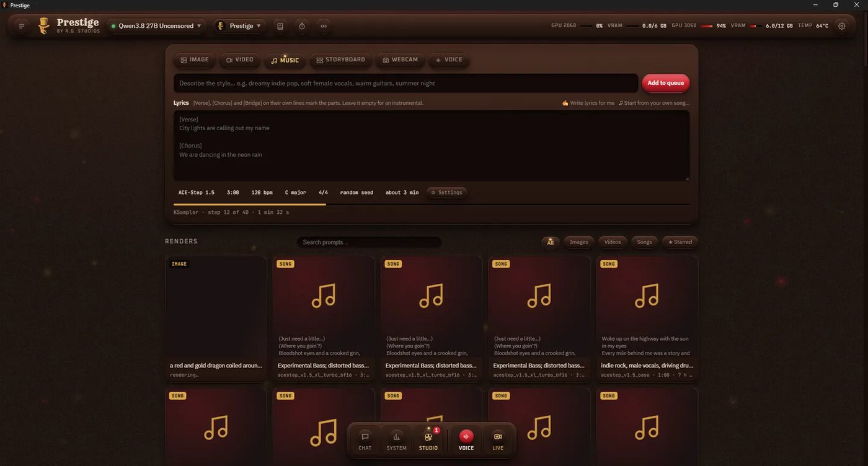Click the code brackets icon
This screenshot has height=466, width=868.
(323, 26)
